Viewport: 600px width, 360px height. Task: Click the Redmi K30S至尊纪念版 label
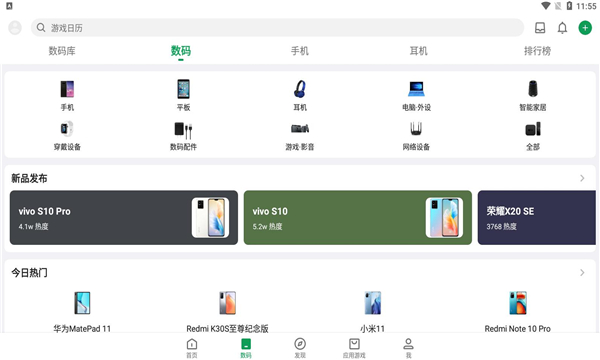point(227,329)
